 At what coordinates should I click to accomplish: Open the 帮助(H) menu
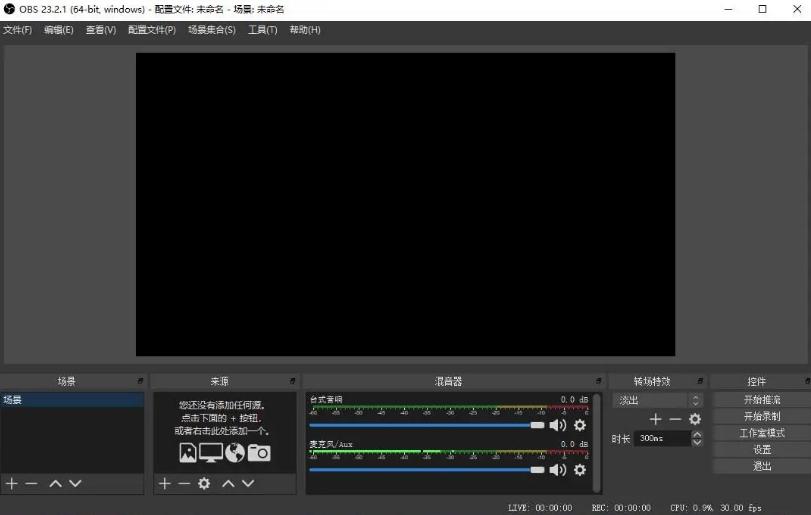tap(305, 30)
